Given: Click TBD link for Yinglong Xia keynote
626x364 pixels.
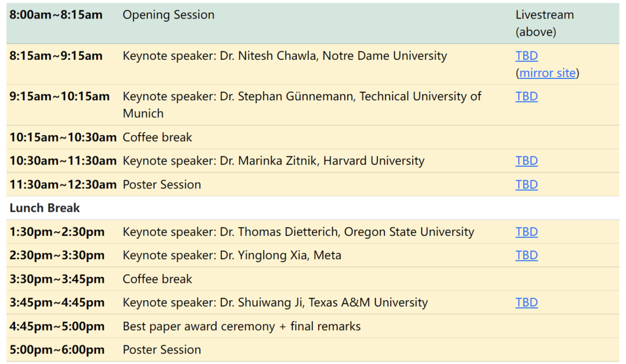Looking at the screenshot, I should [x=526, y=256].
